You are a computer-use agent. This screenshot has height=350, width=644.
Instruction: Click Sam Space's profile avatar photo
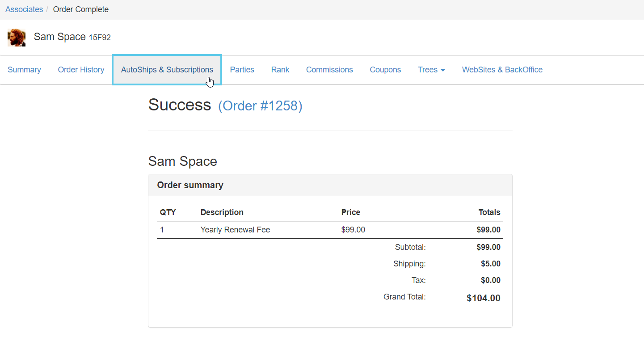click(17, 38)
